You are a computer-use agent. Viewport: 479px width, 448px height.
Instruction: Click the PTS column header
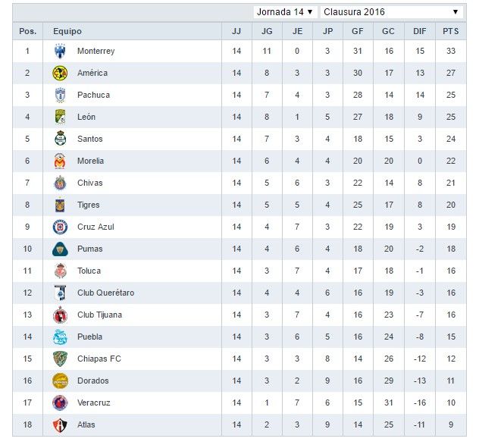click(451, 32)
